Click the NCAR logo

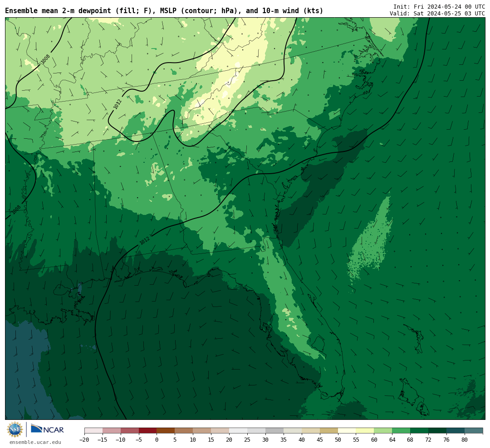pyautogui.click(x=47, y=429)
